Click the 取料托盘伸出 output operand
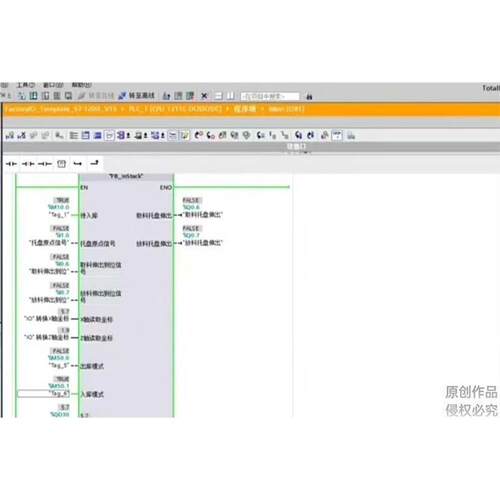The height and width of the screenshot is (500, 500). point(203,214)
